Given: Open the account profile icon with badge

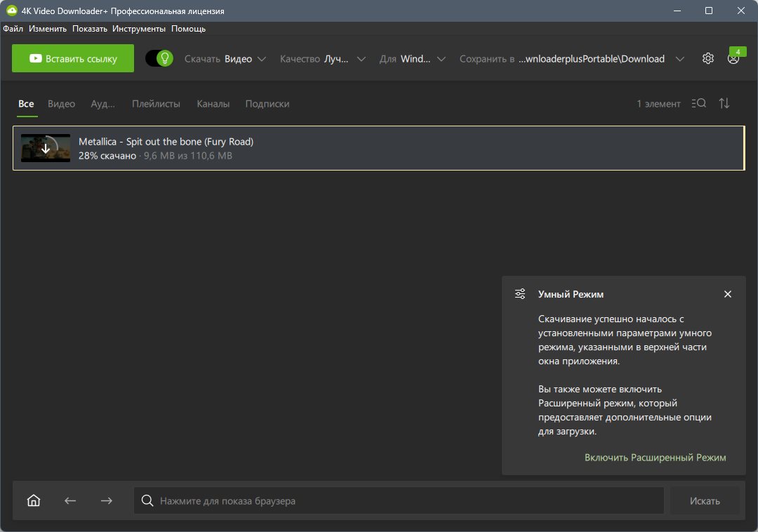Looking at the screenshot, I should tap(733, 58).
